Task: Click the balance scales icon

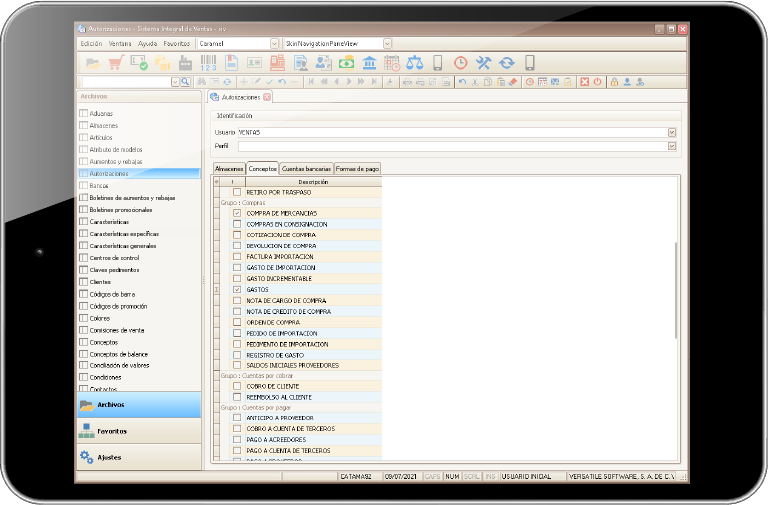Action: point(415,63)
